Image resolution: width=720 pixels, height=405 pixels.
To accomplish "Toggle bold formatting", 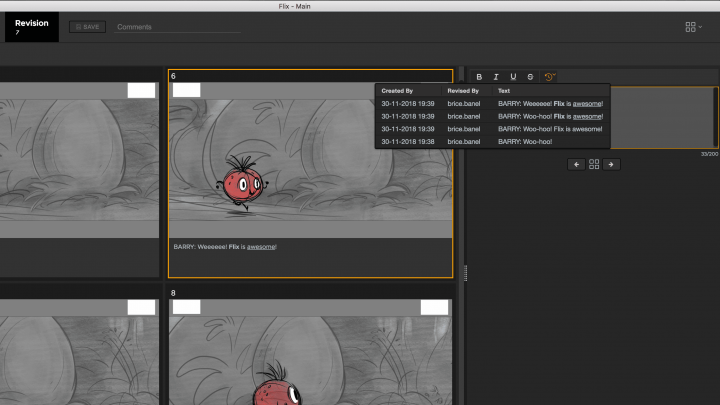I will pos(479,77).
